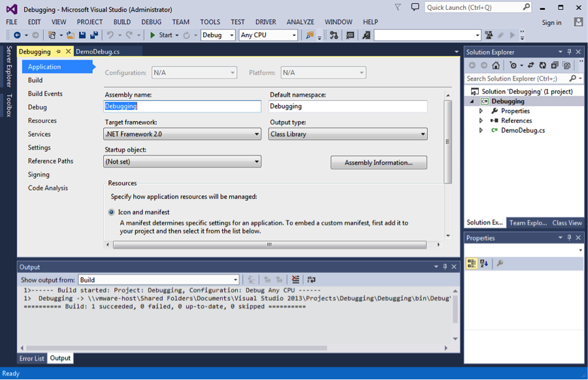The width and height of the screenshot is (588, 380).
Task: Select the Icon and manifest radio button
Action: tap(111, 212)
